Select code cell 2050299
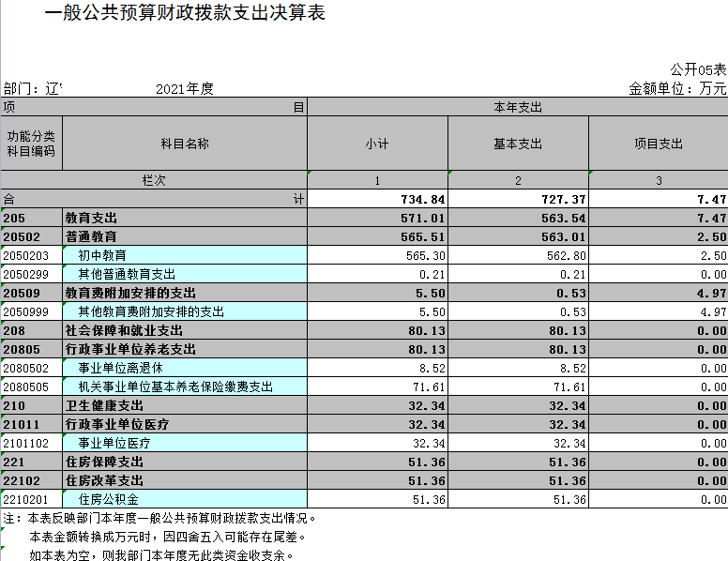This screenshot has width=728, height=561. click(31, 274)
